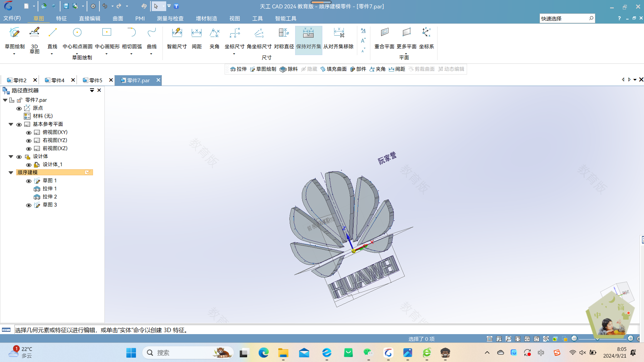This screenshot has width=644, height=362.
Task: Toggle visibility of 草图 1
Action: [29, 181]
